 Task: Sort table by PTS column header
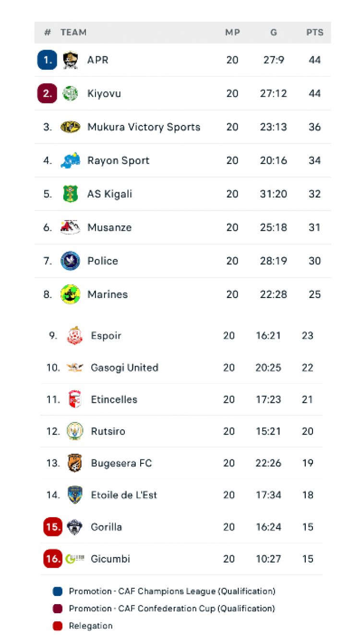pyautogui.click(x=315, y=33)
